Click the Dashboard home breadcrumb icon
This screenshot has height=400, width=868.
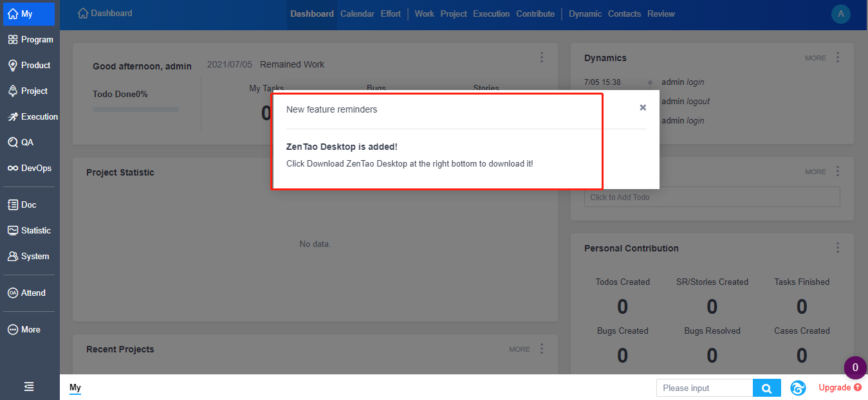[x=82, y=13]
